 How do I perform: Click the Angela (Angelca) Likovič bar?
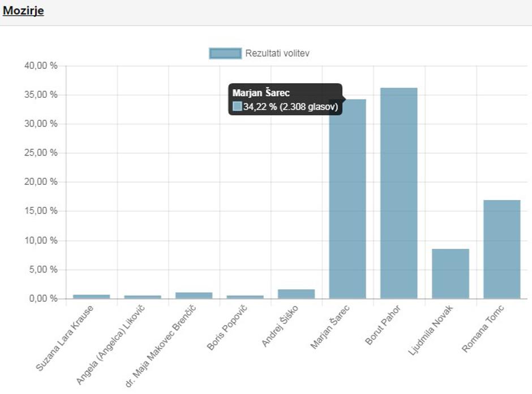143,296
